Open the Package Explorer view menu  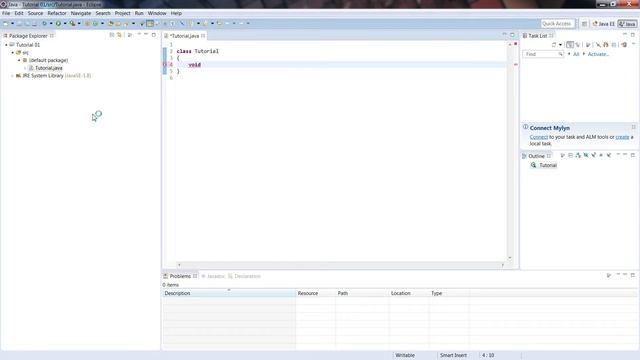(130, 35)
